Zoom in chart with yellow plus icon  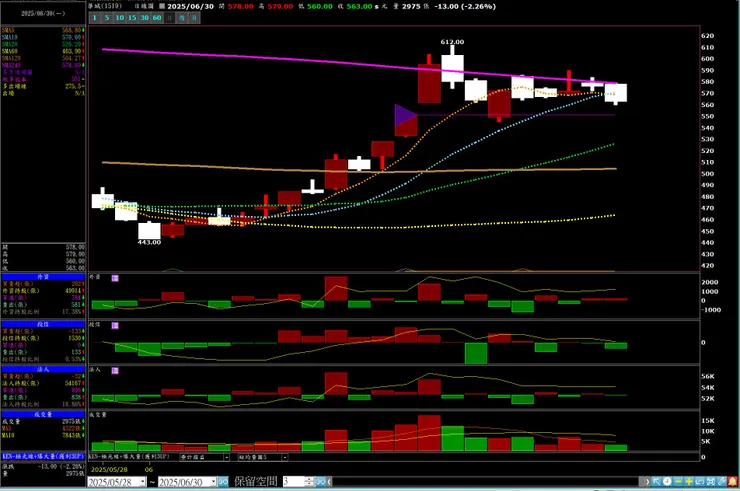pyautogui.click(x=689, y=482)
